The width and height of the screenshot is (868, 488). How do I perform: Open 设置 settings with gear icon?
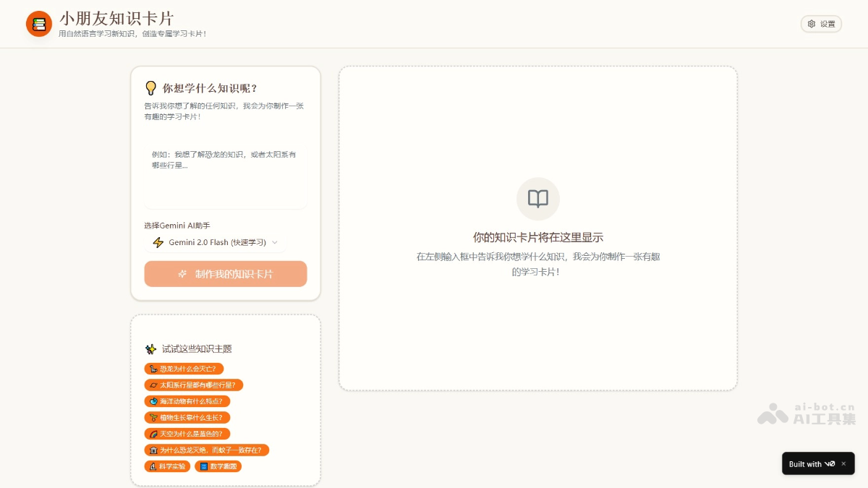pos(821,24)
